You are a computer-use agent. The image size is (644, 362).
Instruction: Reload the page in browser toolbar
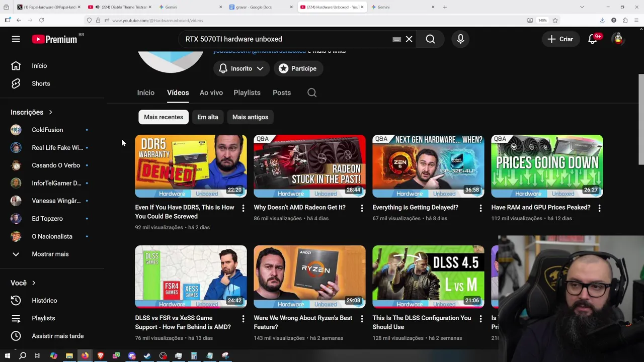[41, 20]
